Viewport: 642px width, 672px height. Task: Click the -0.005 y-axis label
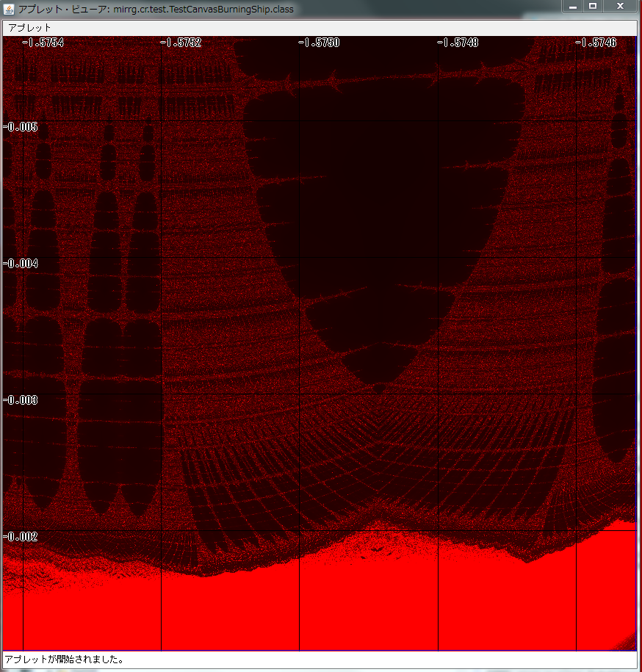point(21,126)
